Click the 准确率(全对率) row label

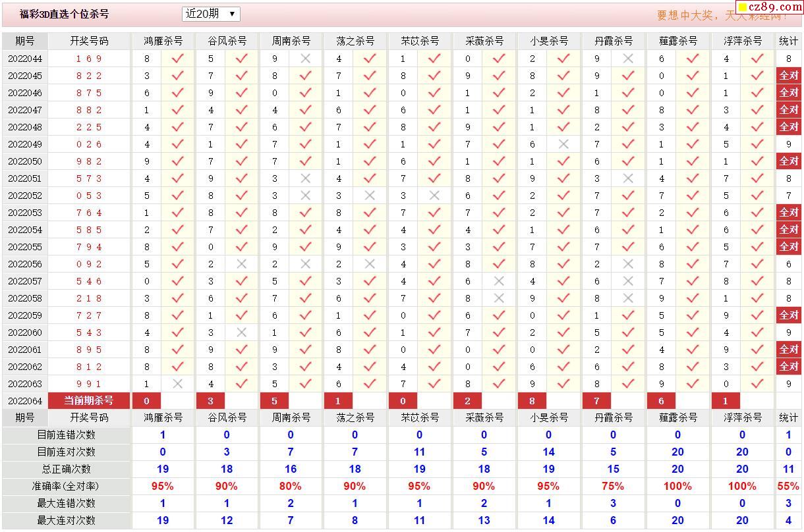click(66, 486)
